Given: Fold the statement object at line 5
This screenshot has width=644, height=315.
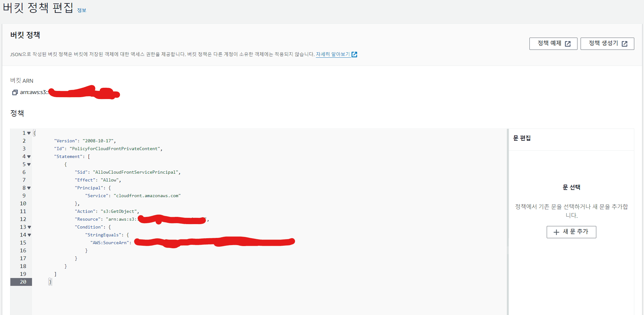Looking at the screenshot, I should (x=29, y=165).
